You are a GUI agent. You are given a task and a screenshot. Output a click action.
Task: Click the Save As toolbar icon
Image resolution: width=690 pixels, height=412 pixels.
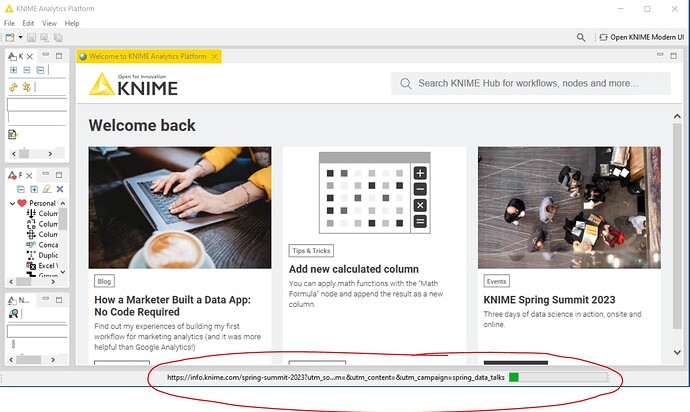[x=44, y=38]
